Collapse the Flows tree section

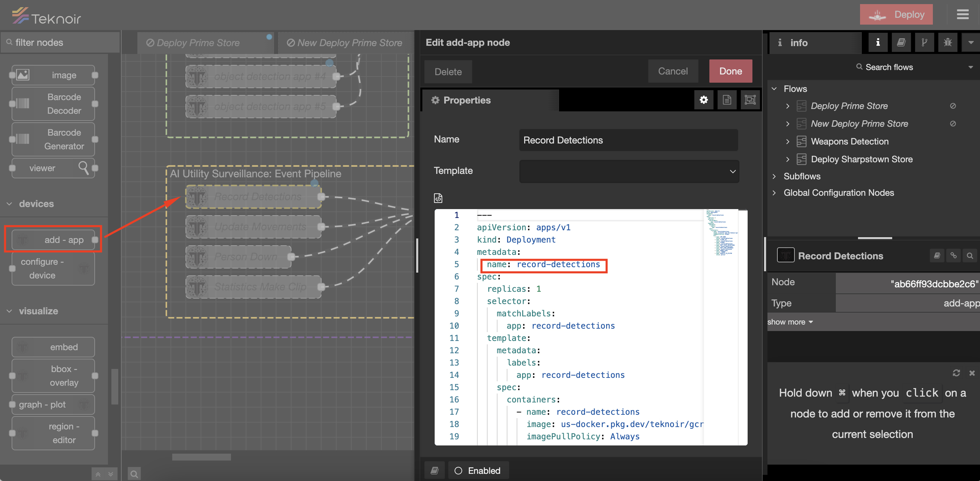(x=774, y=88)
